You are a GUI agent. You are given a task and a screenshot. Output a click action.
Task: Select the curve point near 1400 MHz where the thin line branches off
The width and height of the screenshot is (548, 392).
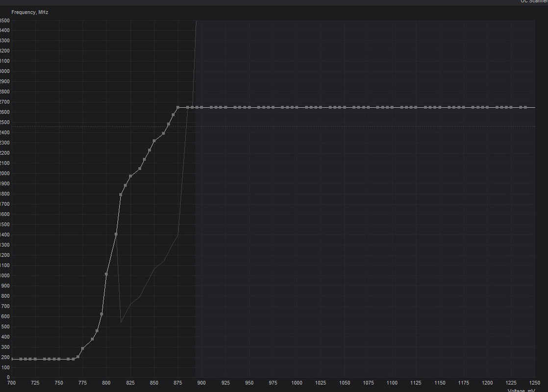click(x=116, y=234)
